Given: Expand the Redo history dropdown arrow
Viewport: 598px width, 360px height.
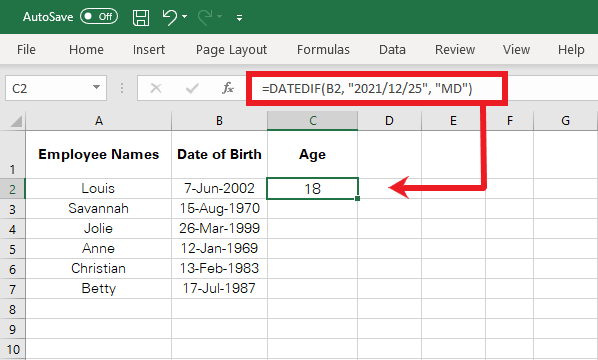Looking at the screenshot, I should [219, 16].
